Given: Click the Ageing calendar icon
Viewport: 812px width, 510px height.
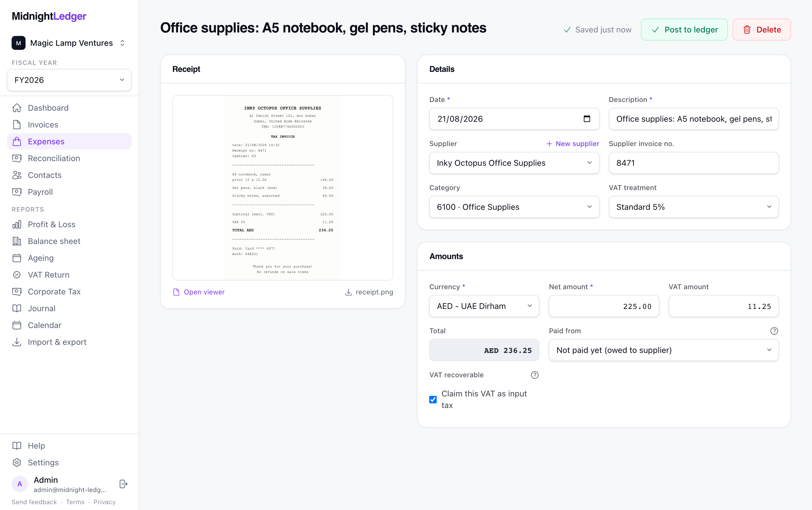Looking at the screenshot, I should pyautogui.click(x=17, y=258).
